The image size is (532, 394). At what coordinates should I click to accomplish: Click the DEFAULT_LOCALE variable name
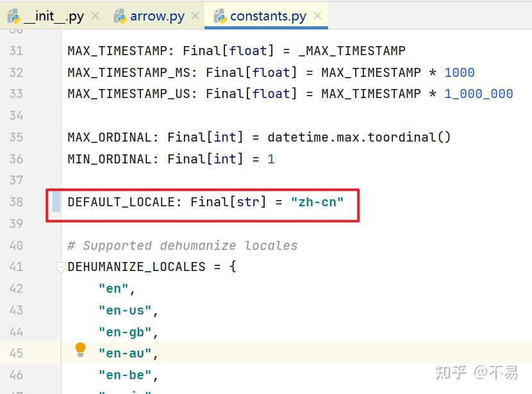tap(121, 202)
